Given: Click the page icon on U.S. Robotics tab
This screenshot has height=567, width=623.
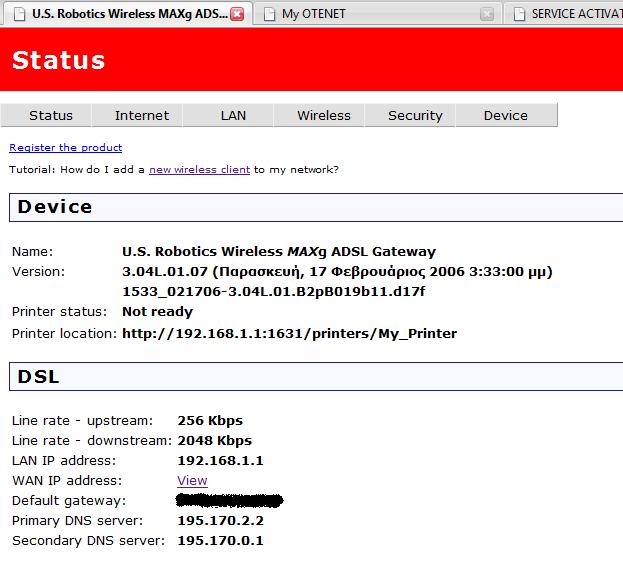Looking at the screenshot, I should pos(19,14).
